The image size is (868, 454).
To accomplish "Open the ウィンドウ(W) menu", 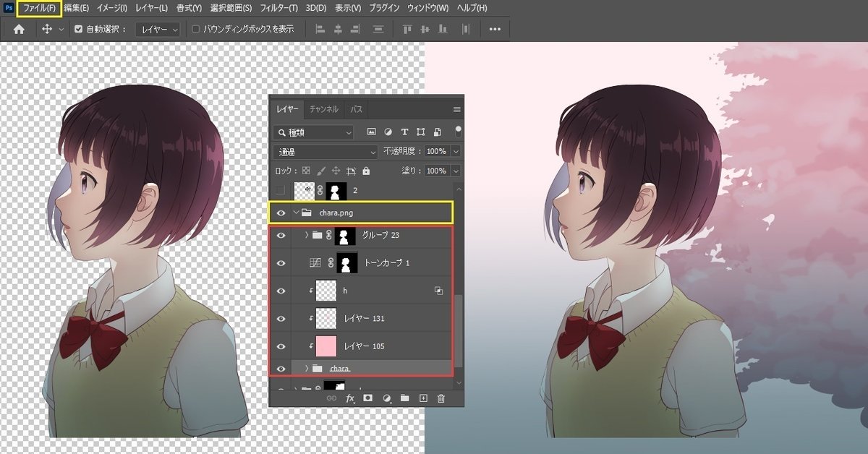I will coord(427,8).
